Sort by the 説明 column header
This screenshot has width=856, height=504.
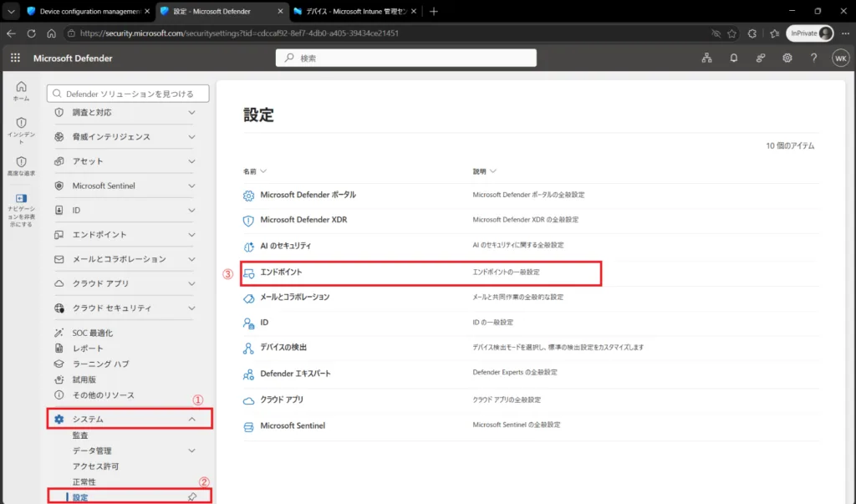pos(484,171)
